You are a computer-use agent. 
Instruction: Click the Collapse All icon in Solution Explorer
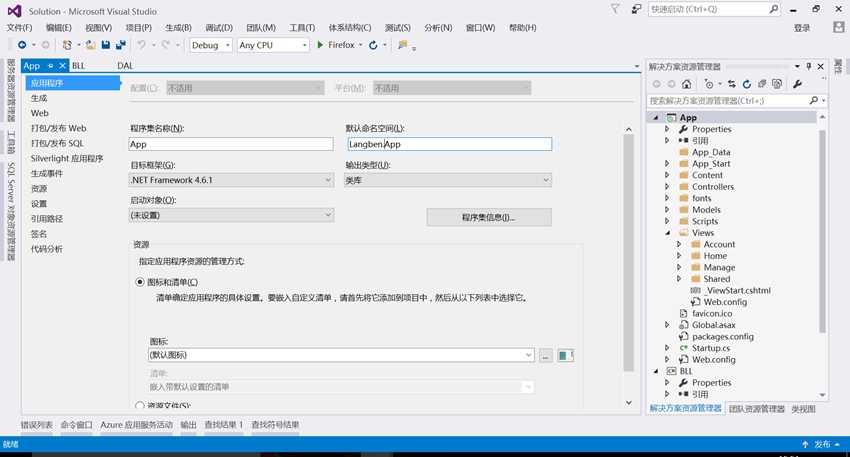click(x=762, y=84)
